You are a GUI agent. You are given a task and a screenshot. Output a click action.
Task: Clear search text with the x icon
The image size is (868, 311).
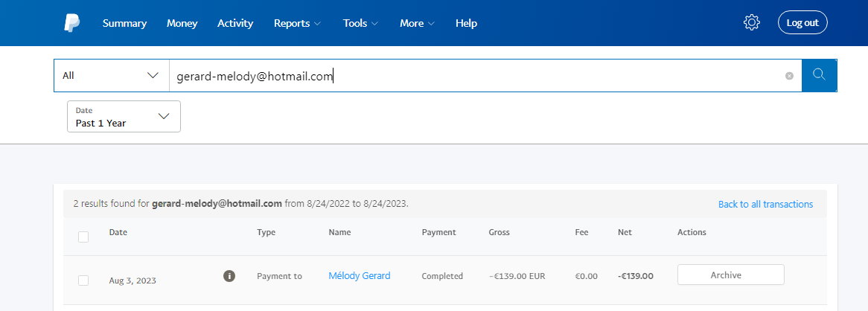tap(789, 76)
